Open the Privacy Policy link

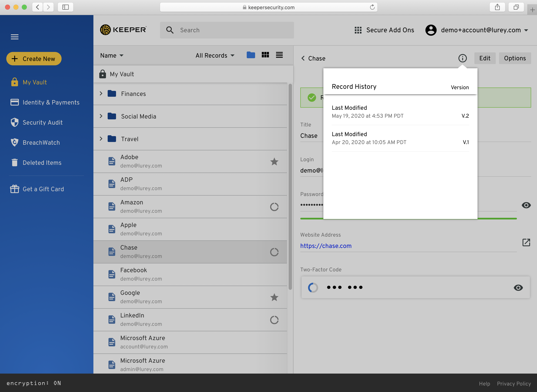(514, 384)
